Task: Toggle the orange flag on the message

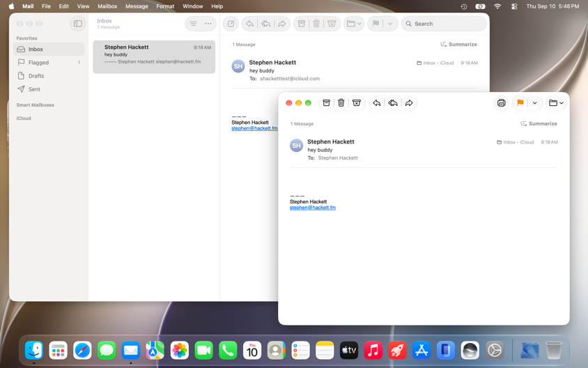Action: pos(520,102)
